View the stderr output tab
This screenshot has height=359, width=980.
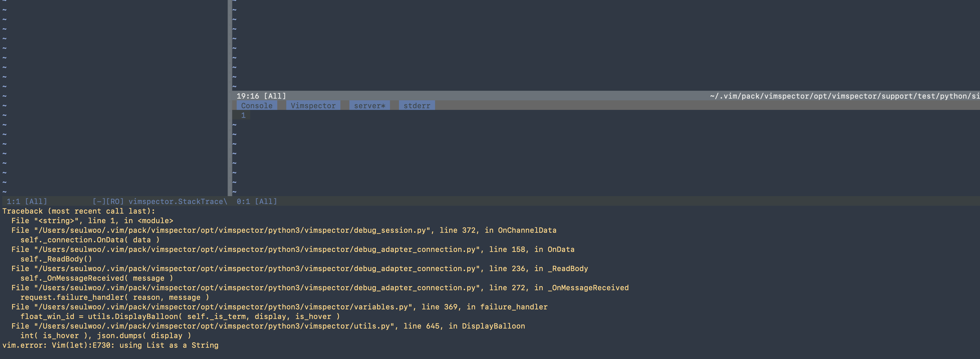(416, 105)
